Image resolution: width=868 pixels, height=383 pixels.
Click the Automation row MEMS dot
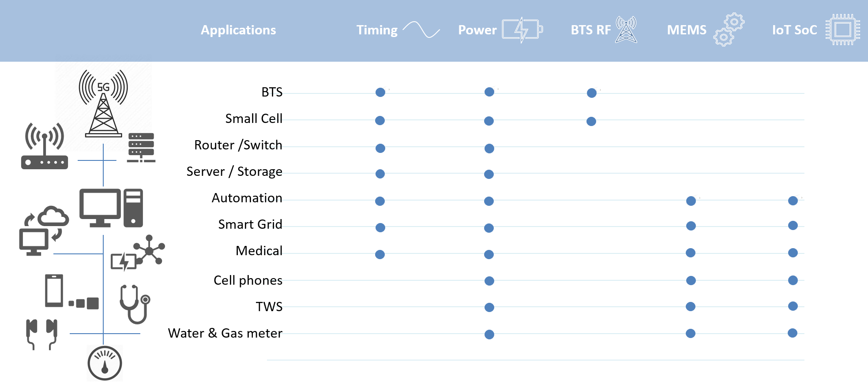[691, 201]
